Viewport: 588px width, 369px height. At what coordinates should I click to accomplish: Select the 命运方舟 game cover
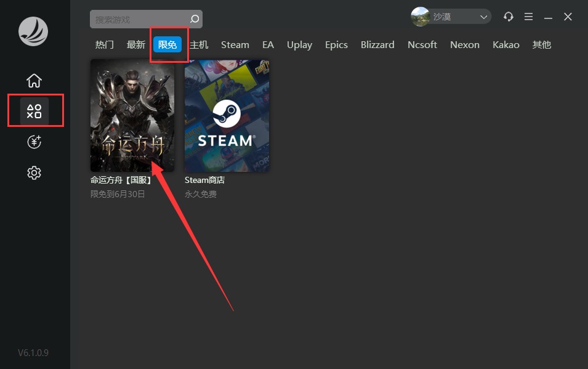coord(132,116)
